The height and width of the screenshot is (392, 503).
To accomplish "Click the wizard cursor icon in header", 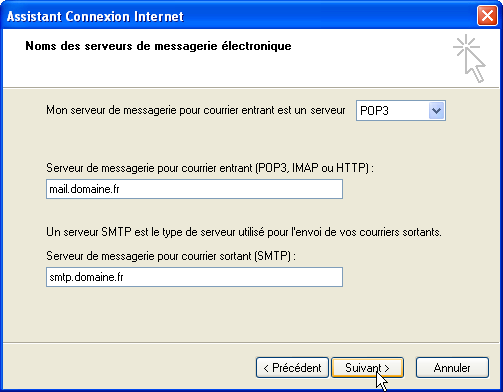I will coord(469,58).
